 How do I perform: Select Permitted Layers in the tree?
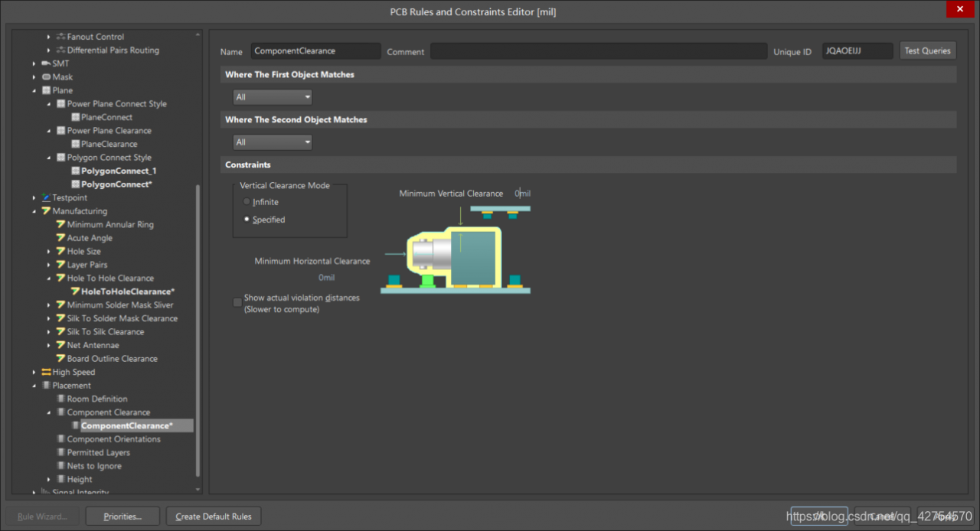pos(98,452)
